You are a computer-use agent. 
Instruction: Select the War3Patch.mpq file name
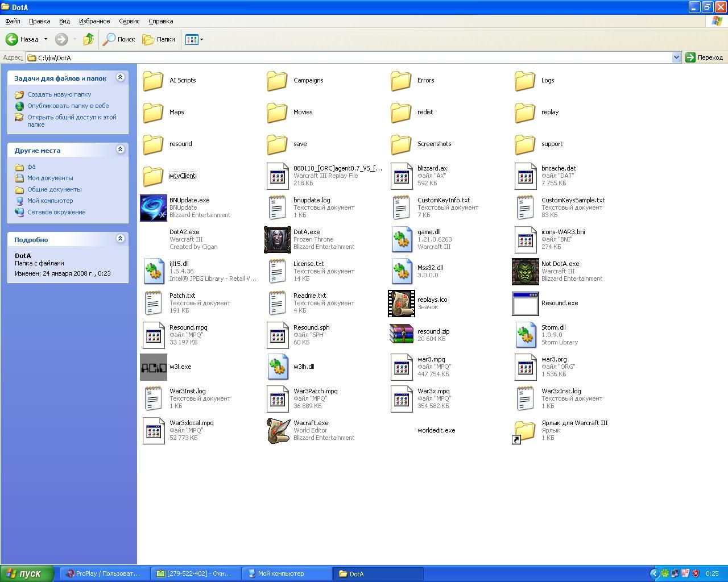316,391
